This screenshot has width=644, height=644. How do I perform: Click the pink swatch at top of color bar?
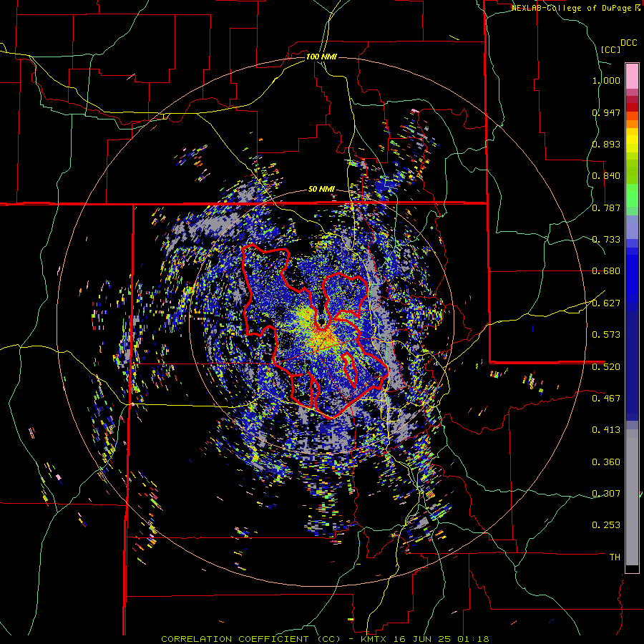632,76
